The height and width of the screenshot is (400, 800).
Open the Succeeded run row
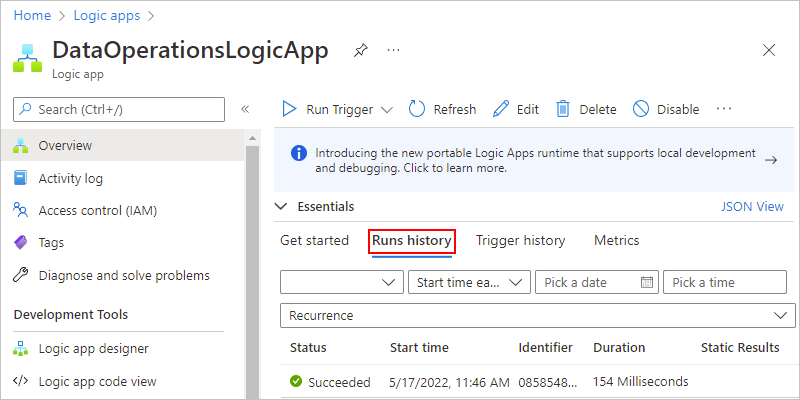point(540,382)
